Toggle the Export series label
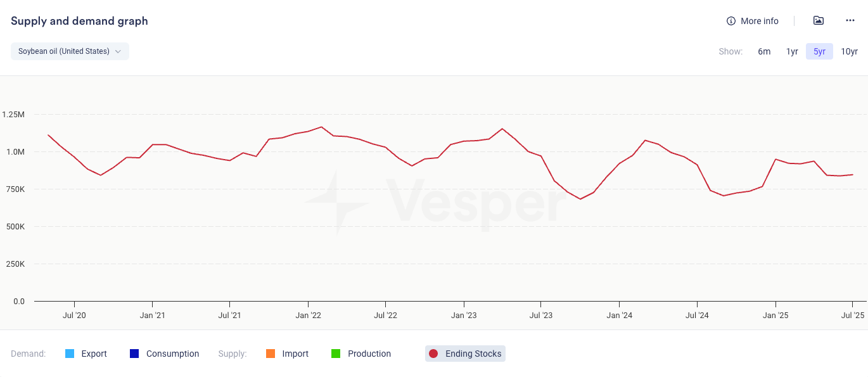This screenshot has width=868, height=377. pyautogui.click(x=94, y=354)
